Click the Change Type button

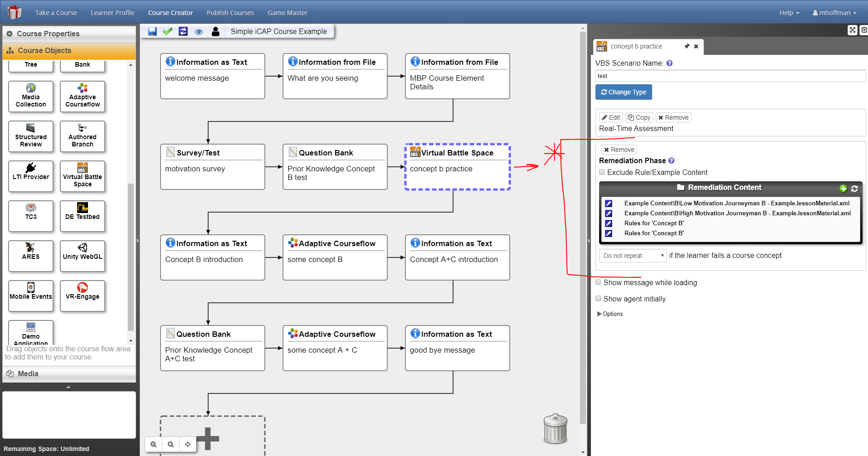point(624,92)
